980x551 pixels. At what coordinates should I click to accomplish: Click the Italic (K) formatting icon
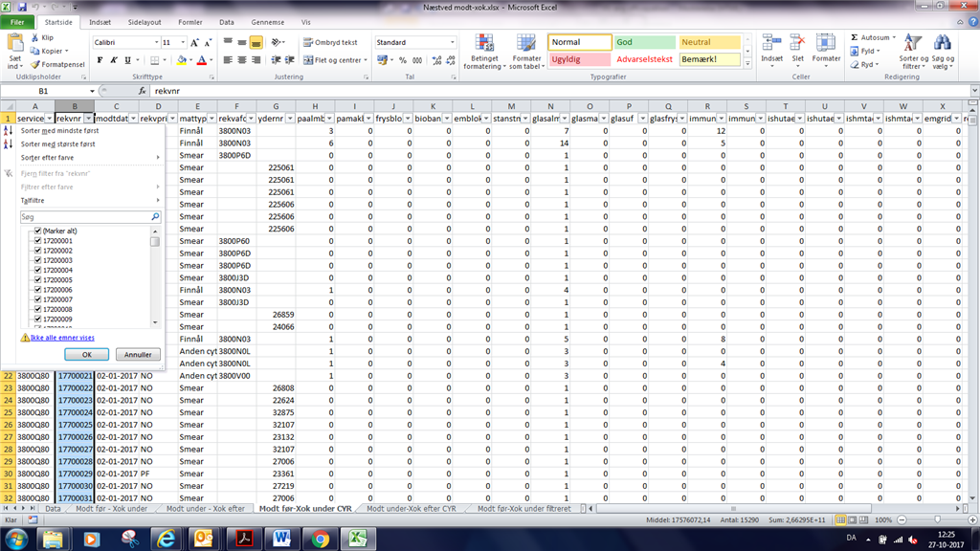(x=114, y=60)
